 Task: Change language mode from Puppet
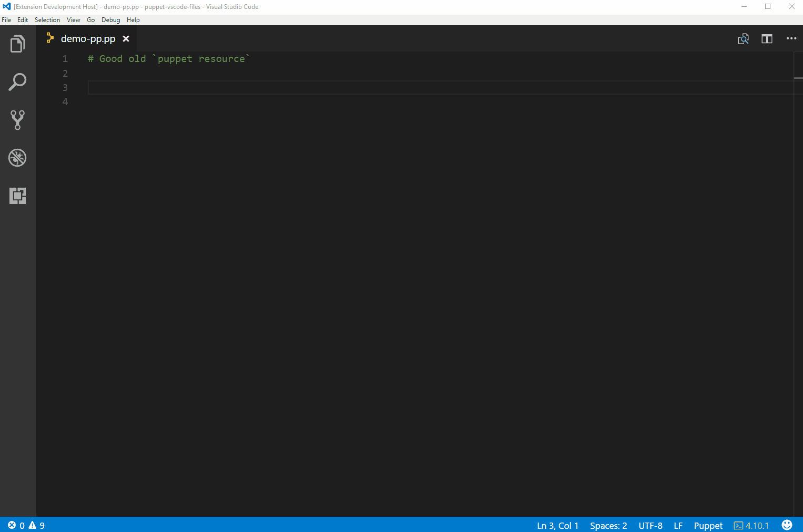708,526
